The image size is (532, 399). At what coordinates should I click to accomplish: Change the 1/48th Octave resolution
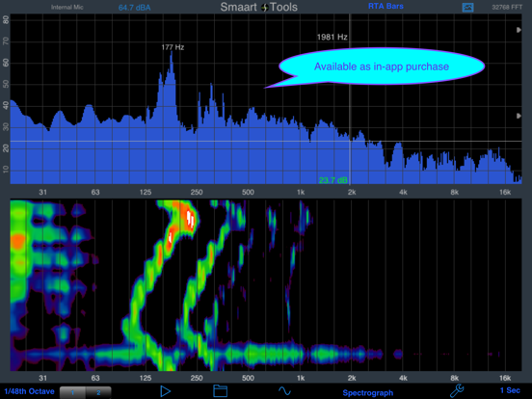tap(30, 391)
